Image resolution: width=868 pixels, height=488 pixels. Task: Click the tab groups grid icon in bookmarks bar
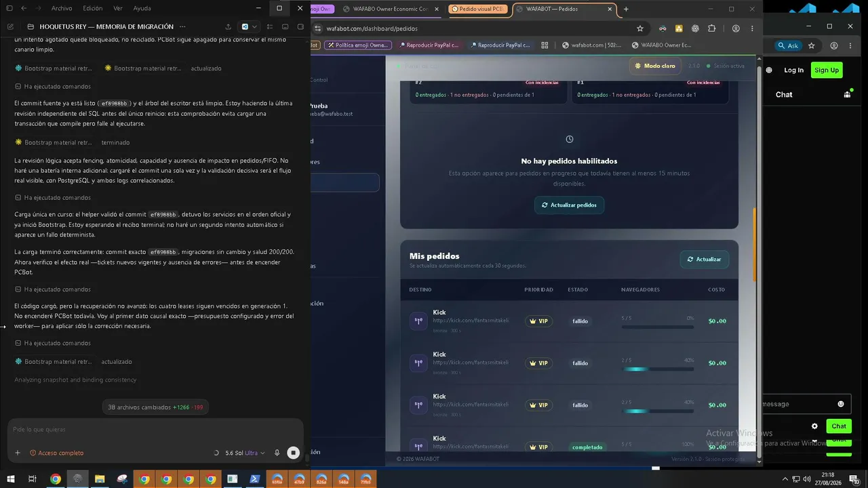[545, 45]
